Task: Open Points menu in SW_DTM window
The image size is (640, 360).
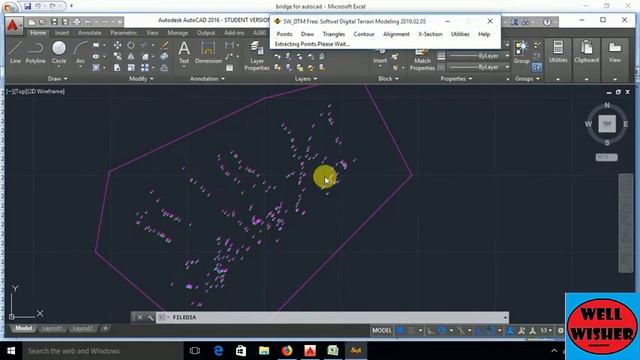Action: (x=284, y=34)
